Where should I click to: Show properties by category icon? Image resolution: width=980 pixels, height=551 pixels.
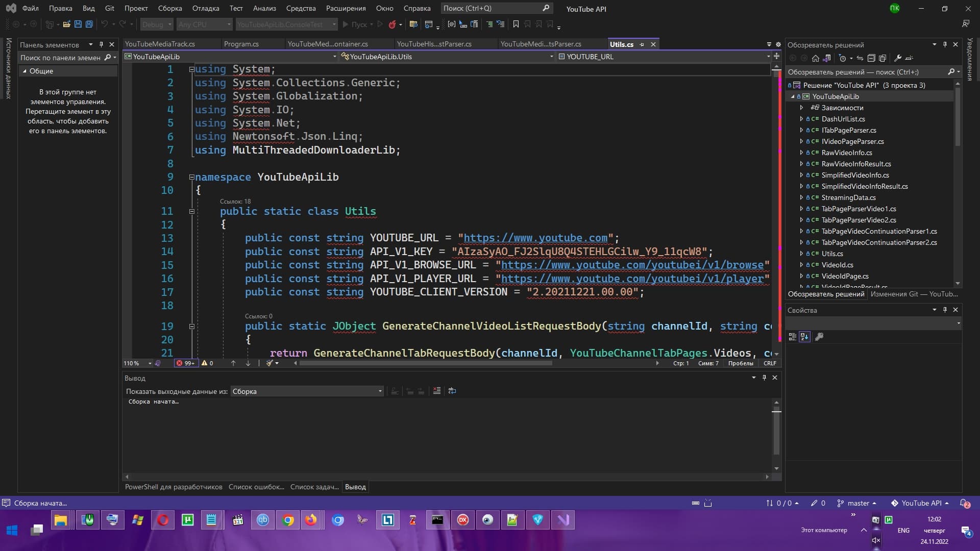[792, 337]
